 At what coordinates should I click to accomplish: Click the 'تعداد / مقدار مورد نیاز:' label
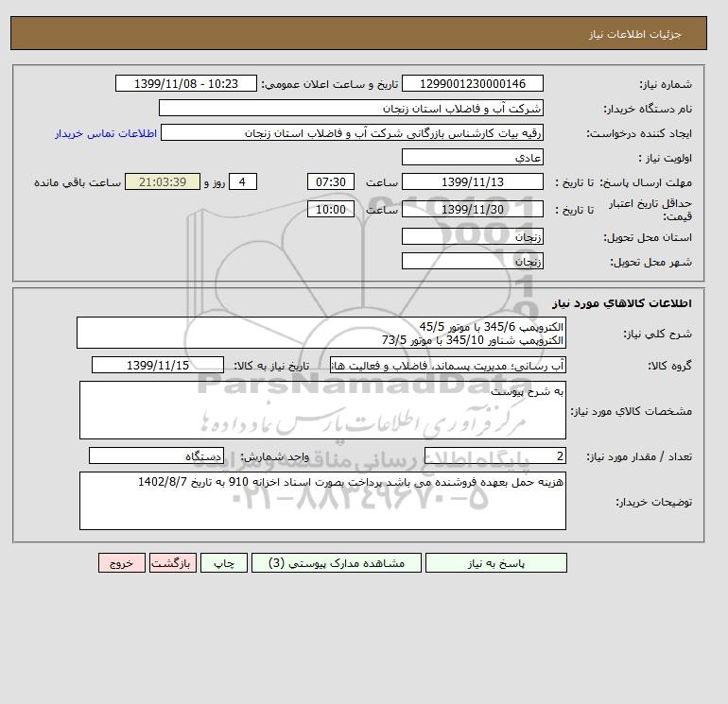point(639,456)
